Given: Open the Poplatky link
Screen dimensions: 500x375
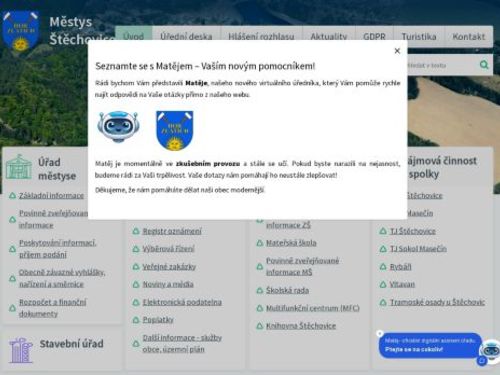Looking at the screenshot, I should (158, 320).
